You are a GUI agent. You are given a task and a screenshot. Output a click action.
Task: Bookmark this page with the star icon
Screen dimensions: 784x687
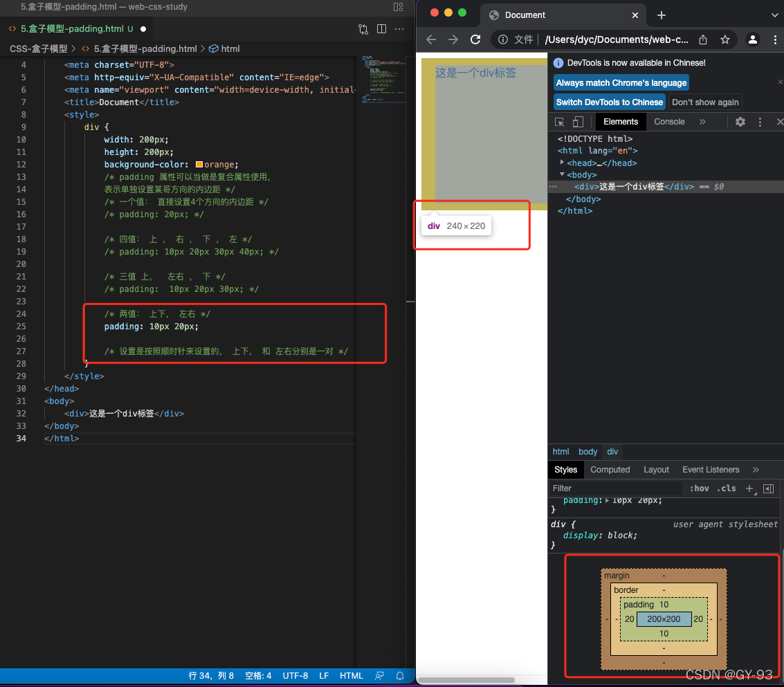(725, 39)
